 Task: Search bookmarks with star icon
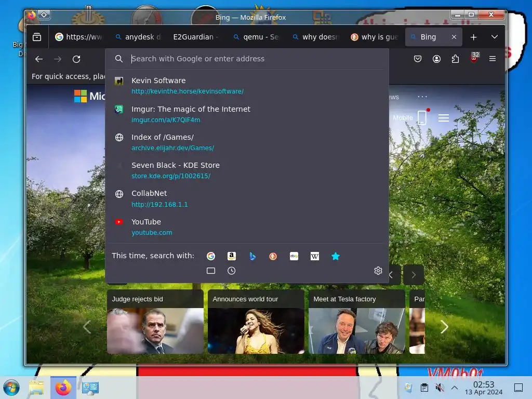[336, 256]
